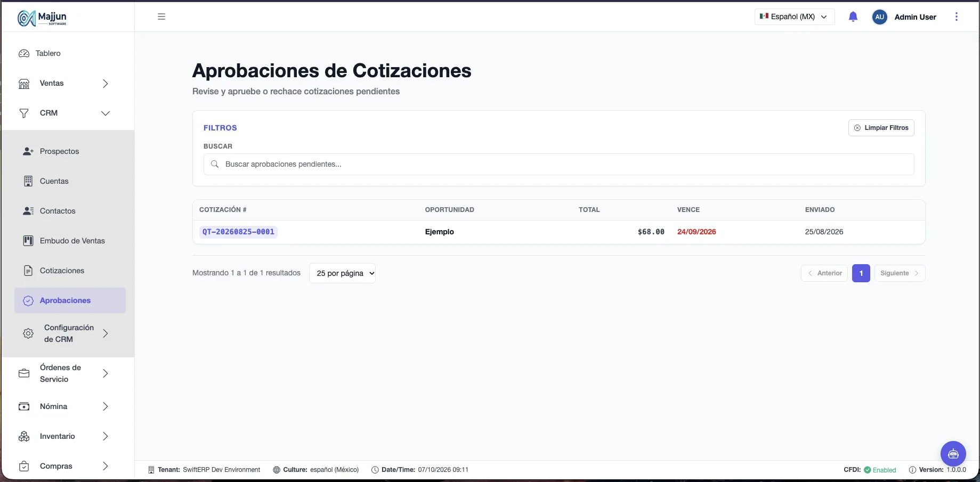980x482 pixels.
Task: Click the CRM funnel icon
Action: tap(24, 113)
